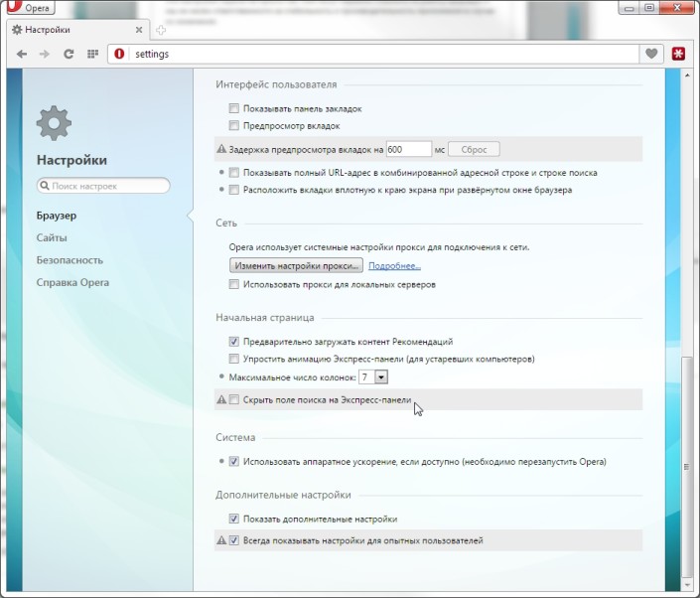The height and width of the screenshot is (598, 700).
Task: Click the scrollbar down arrow
Action: [687, 585]
